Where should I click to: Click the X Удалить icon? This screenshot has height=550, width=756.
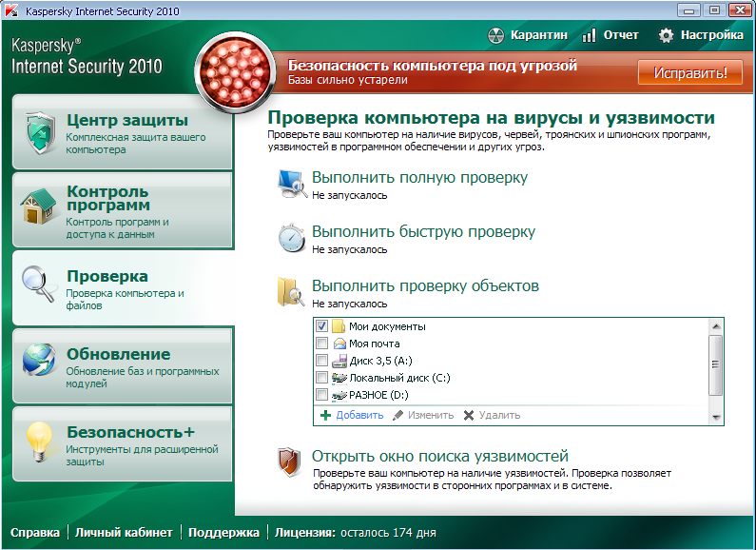pos(469,415)
